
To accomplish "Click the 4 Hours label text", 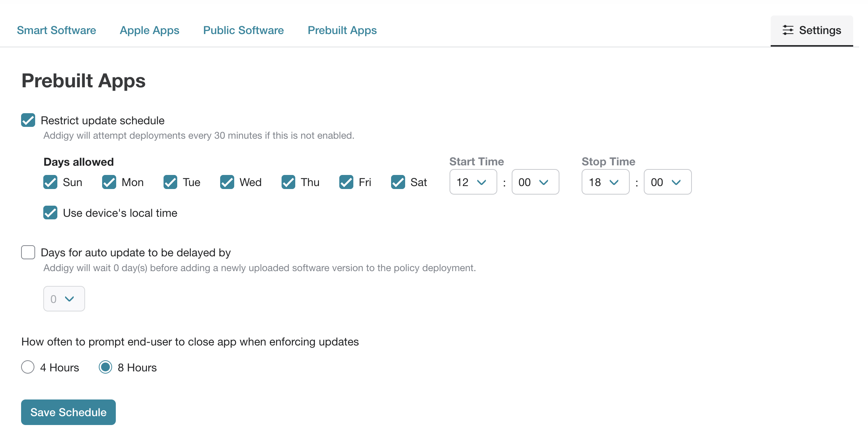I will pyautogui.click(x=60, y=368).
